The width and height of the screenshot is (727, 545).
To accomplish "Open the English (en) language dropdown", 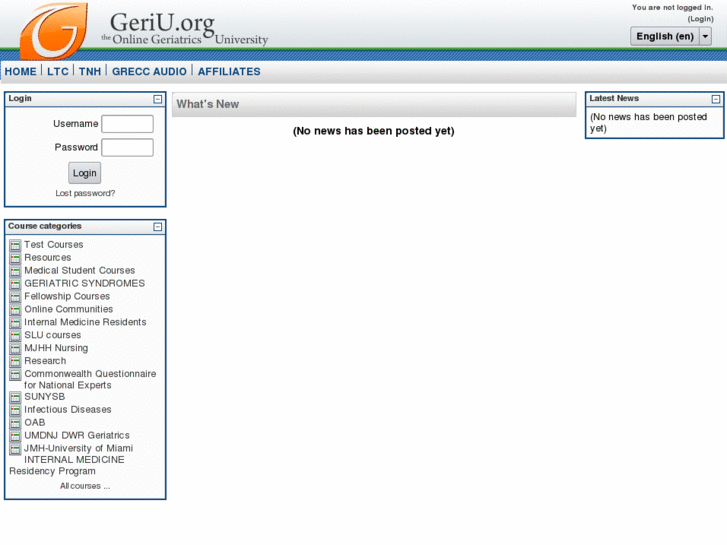I will pos(670,36).
